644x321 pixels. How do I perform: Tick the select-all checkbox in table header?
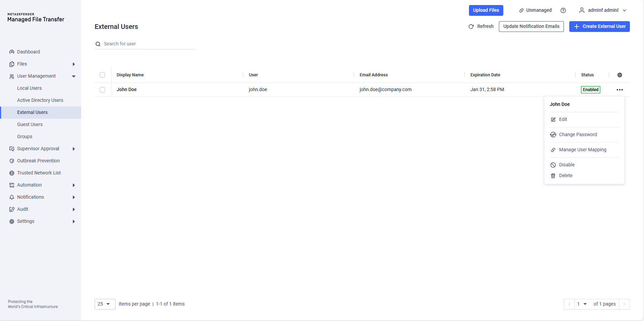pos(102,75)
